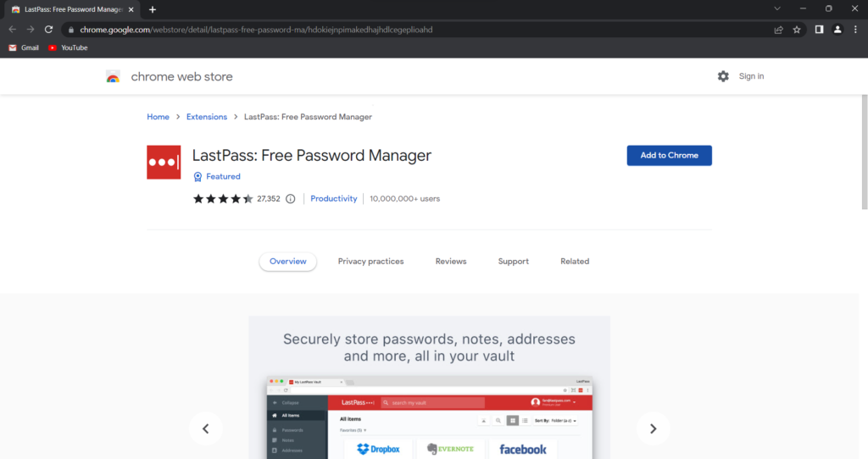The height and width of the screenshot is (459, 868).
Task: Switch to the Related tab
Action: click(x=575, y=262)
